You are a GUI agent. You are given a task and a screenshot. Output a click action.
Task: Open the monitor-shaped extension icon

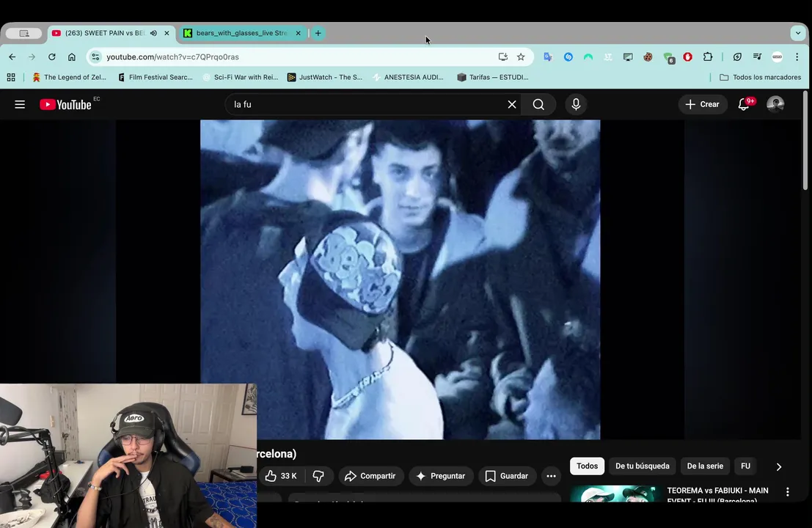pos(628,57)
